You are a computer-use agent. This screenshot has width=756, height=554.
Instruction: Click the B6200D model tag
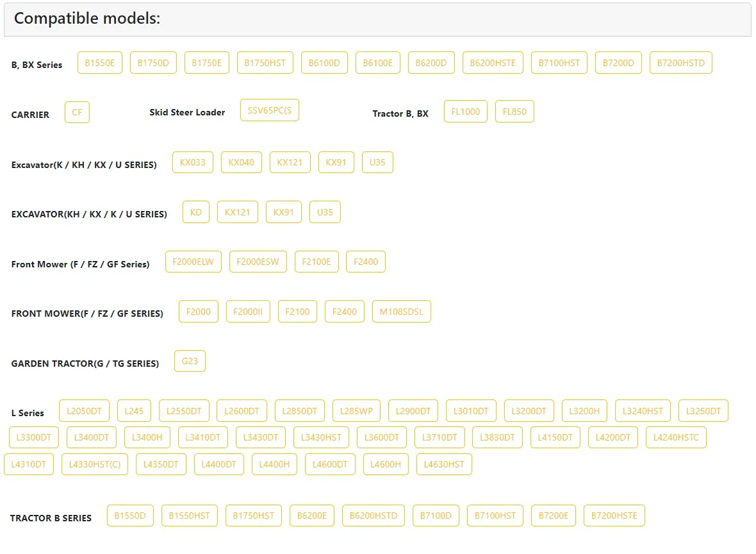point(432,63)
